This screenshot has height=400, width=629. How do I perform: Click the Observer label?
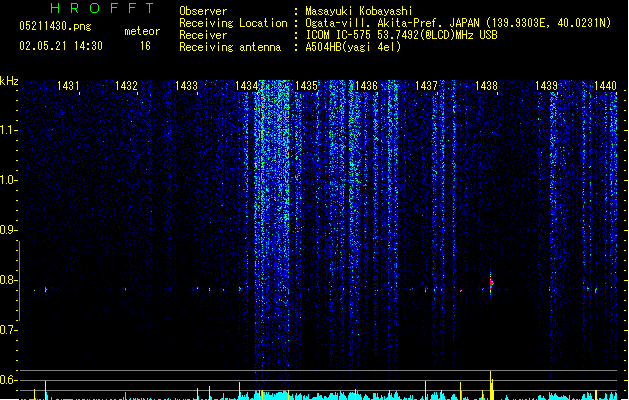(203, 11)
